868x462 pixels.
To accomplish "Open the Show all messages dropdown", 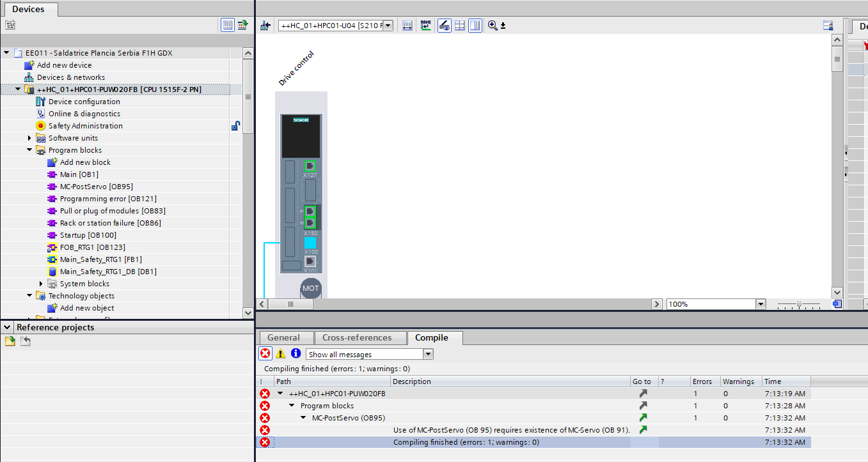I will click(x=428, y=354).
